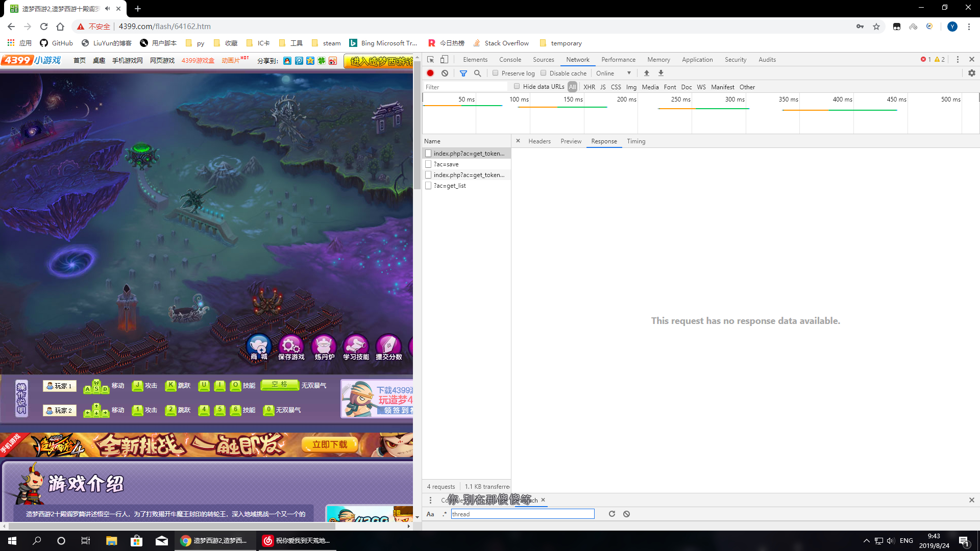The height and width of the screenshot is (551, 980).
Task: Click the red error count badge
Action: tap(926, 60)
